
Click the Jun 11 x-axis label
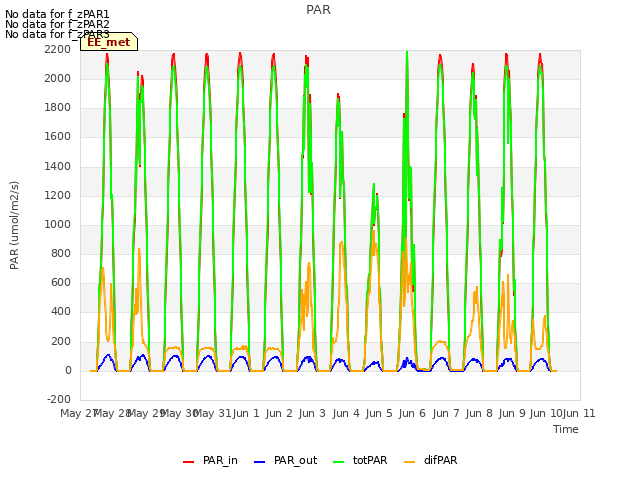click(579, 413)
